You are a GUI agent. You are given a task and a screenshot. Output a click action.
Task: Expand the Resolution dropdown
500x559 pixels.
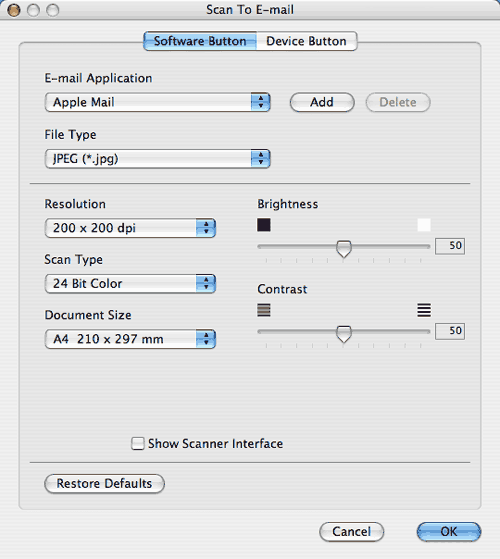pos(130,228)
